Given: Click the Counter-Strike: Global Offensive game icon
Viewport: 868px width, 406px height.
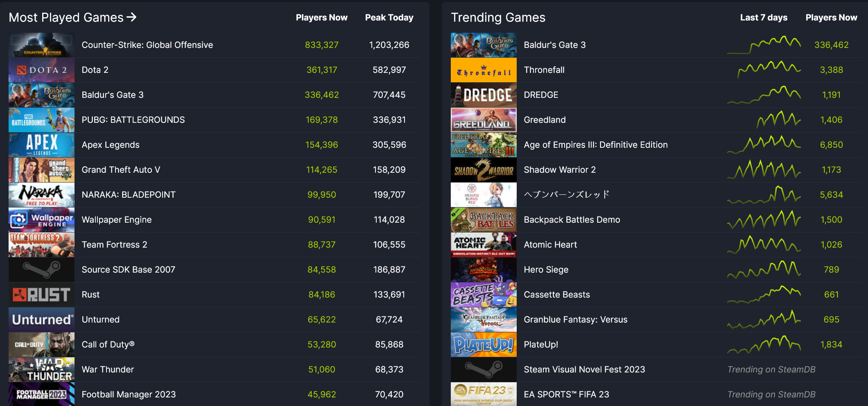Looking at the screenshot, I should (41, 45).
